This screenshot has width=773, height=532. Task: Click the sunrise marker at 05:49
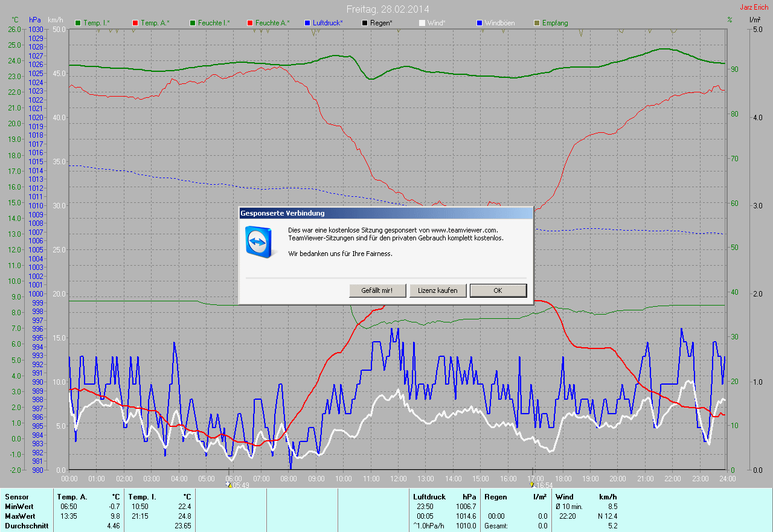coord(237,484)
